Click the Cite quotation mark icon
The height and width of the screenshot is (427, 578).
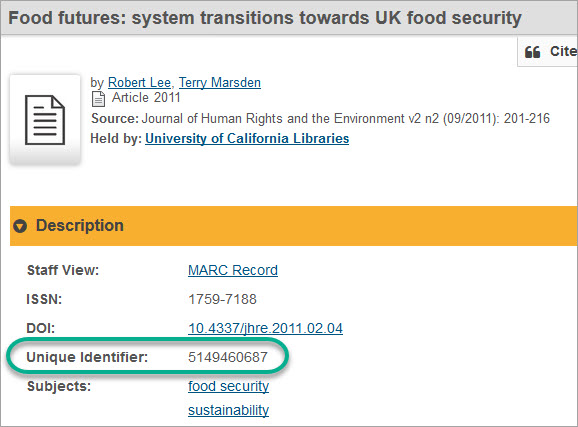click(532, 52)
